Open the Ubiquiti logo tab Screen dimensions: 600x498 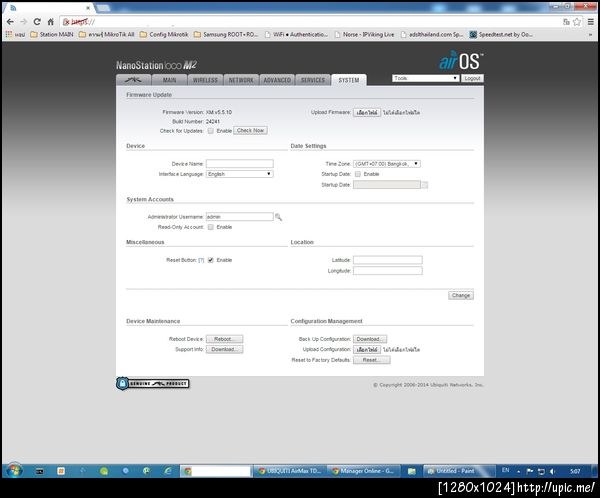click(x=133, y=80)
